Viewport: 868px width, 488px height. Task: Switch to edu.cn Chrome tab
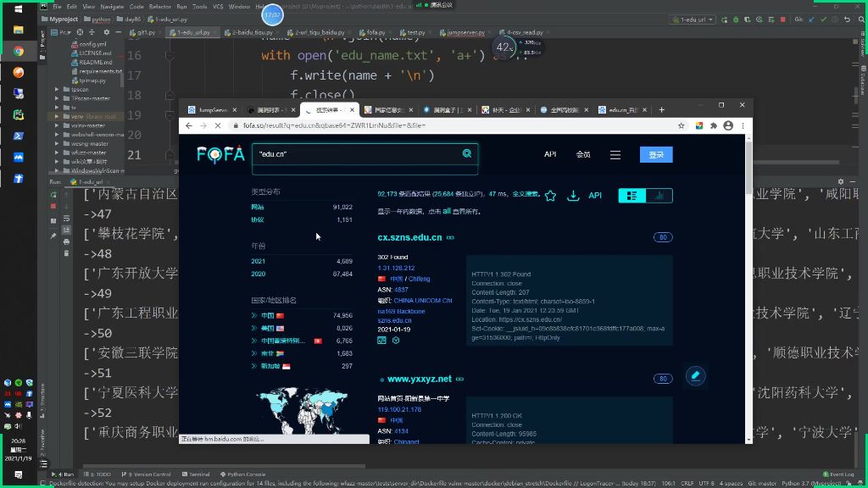click(623, 110)
